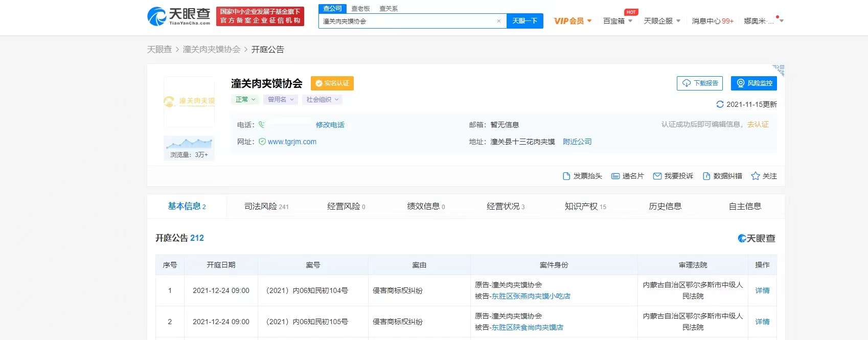Viewport: 868px width, 340px height.
Task: Open the user account dropdown
Action: [763, 21]
